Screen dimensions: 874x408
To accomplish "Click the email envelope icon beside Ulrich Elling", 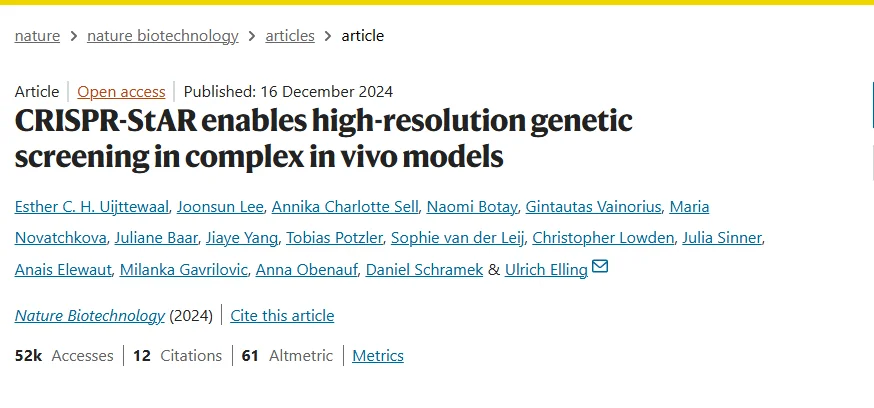I will click(600, 267).
